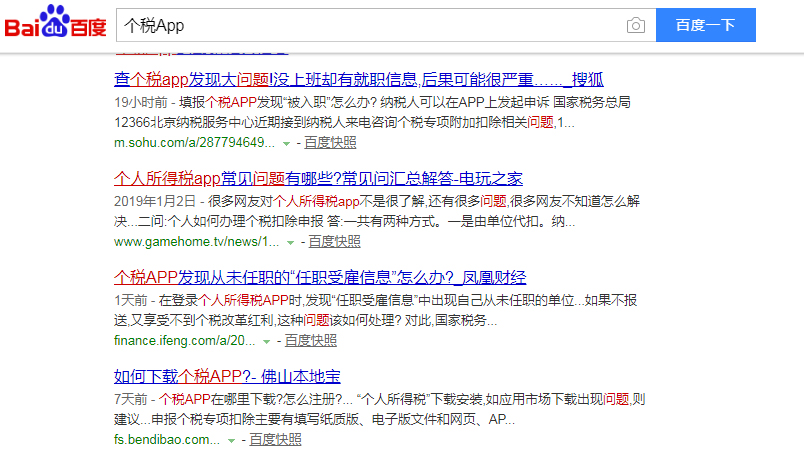Viewport: 804px width, 452px height.
Task: Expand dropdown arrow next to finance.ifeng.com URL
Action: [266, 341]
